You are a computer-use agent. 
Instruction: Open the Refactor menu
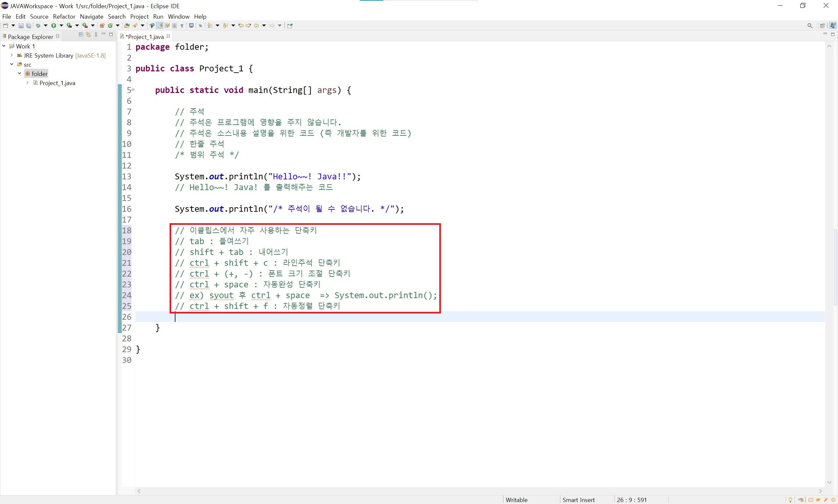pos(64,16)
